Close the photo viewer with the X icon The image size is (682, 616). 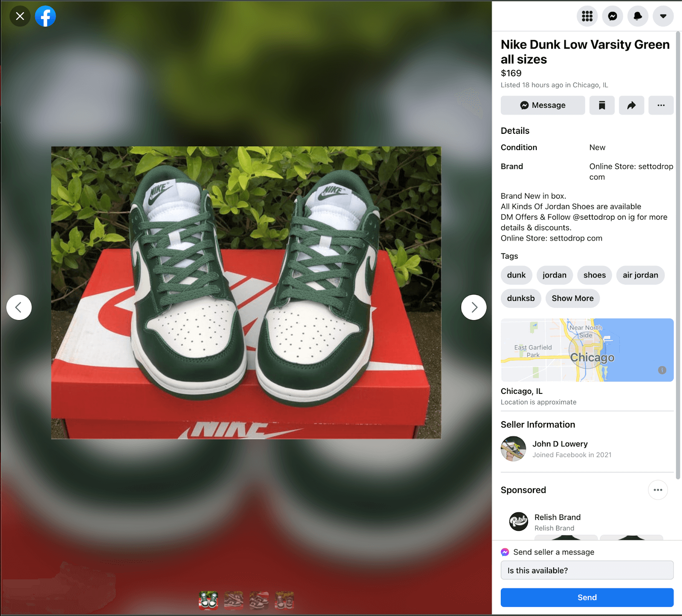[20, 16]
